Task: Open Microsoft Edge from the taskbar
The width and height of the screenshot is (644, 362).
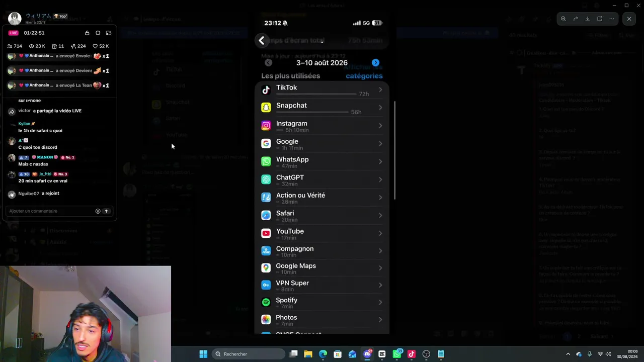Action: (x=323, y=354)
